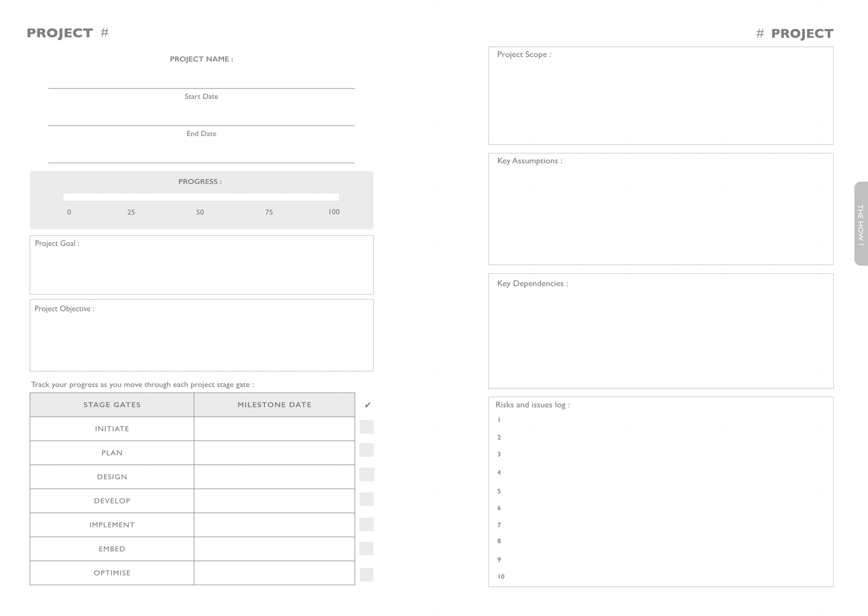This screenshot has height=616, width=868.
Task: Check the box for the DESIGN stage
Action: coord(366,475)
